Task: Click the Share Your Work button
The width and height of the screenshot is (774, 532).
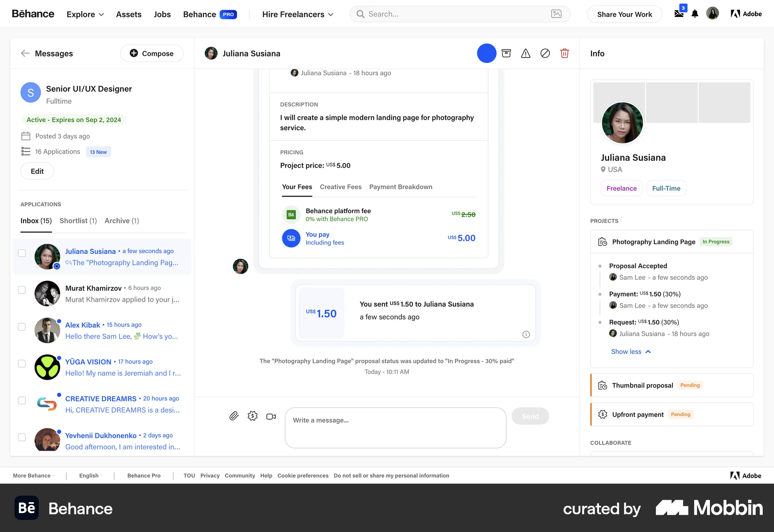Action: [x=624, y=14]
